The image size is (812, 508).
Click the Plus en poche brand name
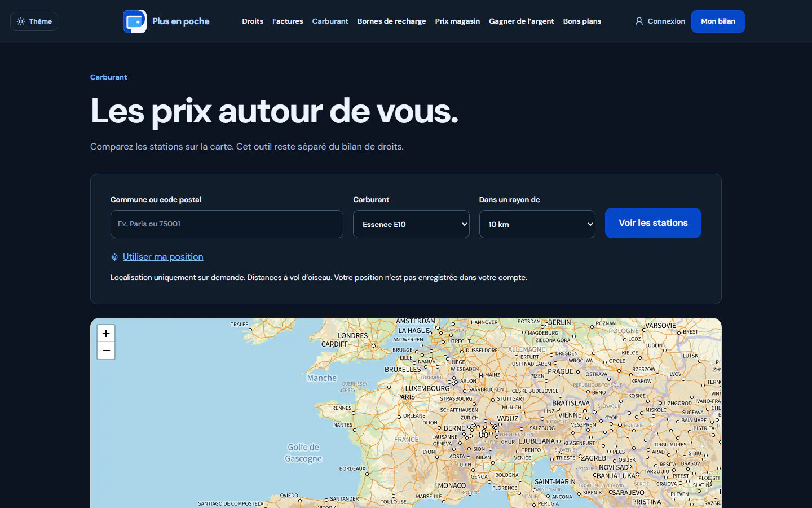(181, 21)
